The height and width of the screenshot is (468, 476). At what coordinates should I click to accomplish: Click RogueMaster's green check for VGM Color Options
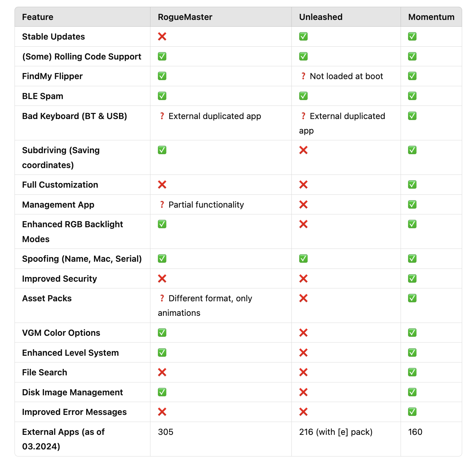(x=162, y=333)
